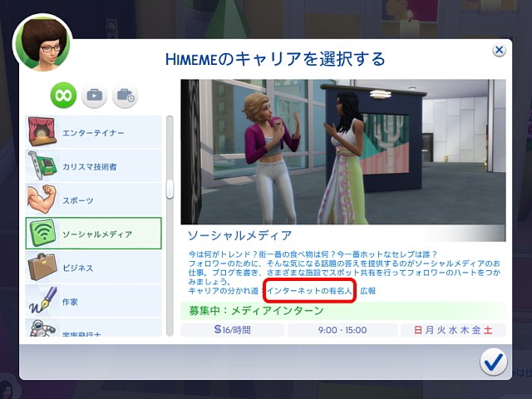Select the ソーシャルメディア list entry
This screenshot has height=399, width=532.
[x=93, y=234]
